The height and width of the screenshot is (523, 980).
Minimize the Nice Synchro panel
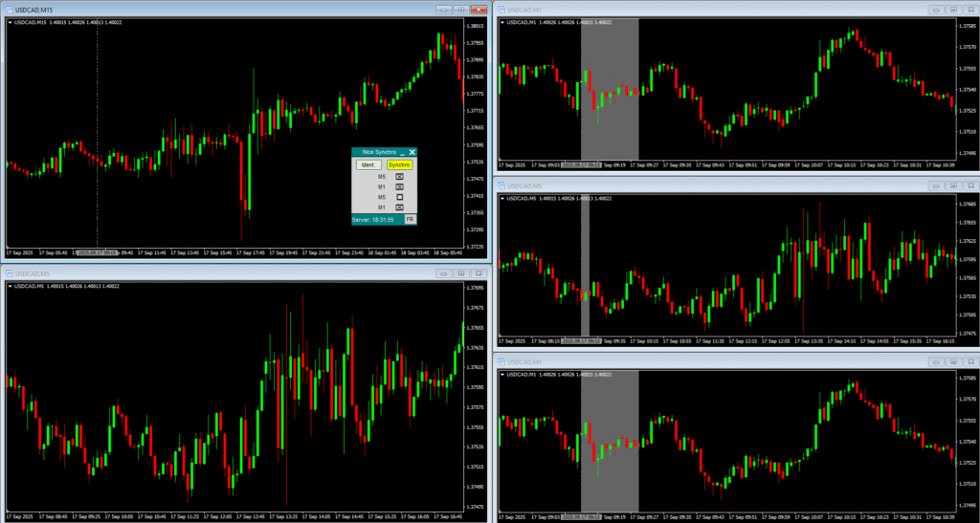(402, 152)
